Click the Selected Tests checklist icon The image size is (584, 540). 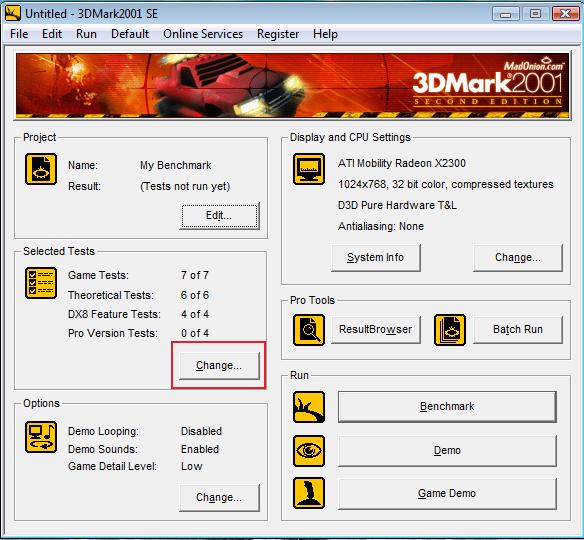(x=41, y=283)
